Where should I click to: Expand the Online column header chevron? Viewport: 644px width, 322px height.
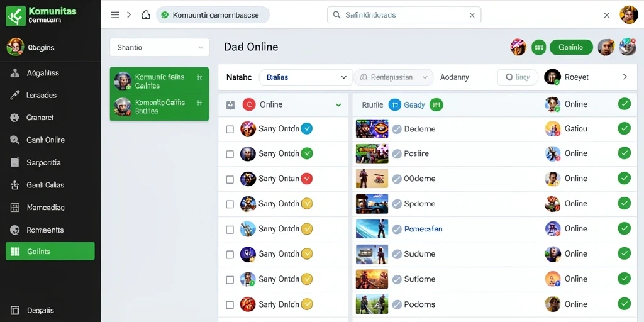coord(338,105)
